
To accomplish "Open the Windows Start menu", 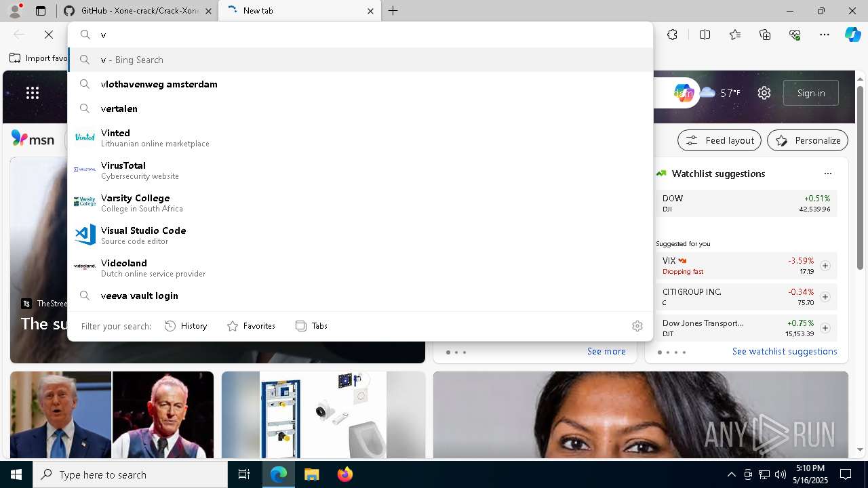I will 16,474.
